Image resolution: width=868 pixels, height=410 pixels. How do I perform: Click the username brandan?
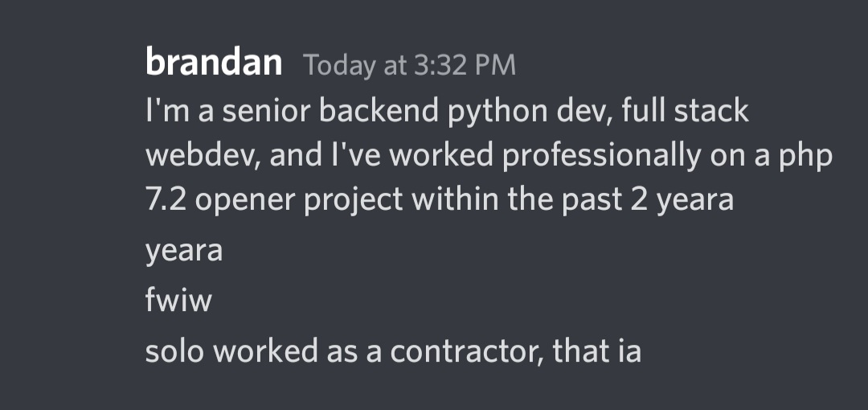[214, 64]
